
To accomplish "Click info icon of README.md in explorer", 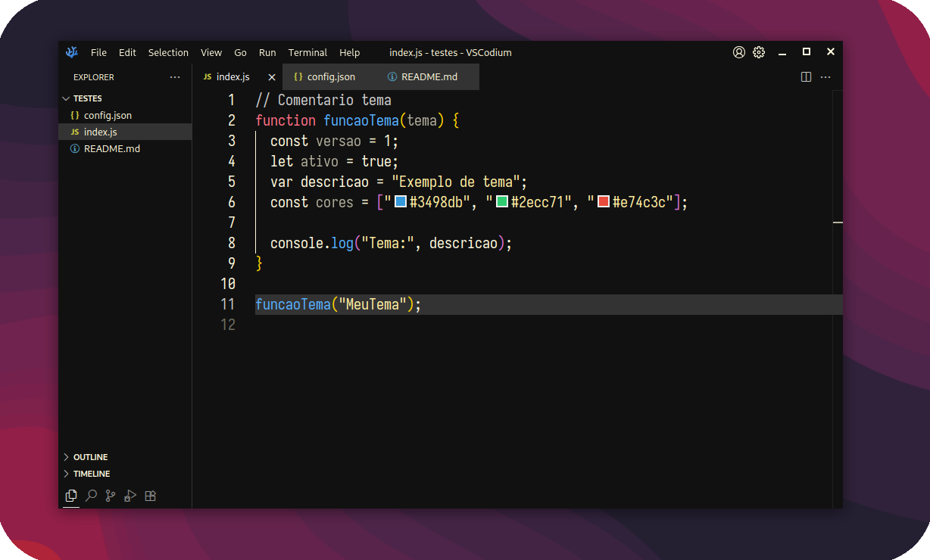I will (x=74, y=149).
